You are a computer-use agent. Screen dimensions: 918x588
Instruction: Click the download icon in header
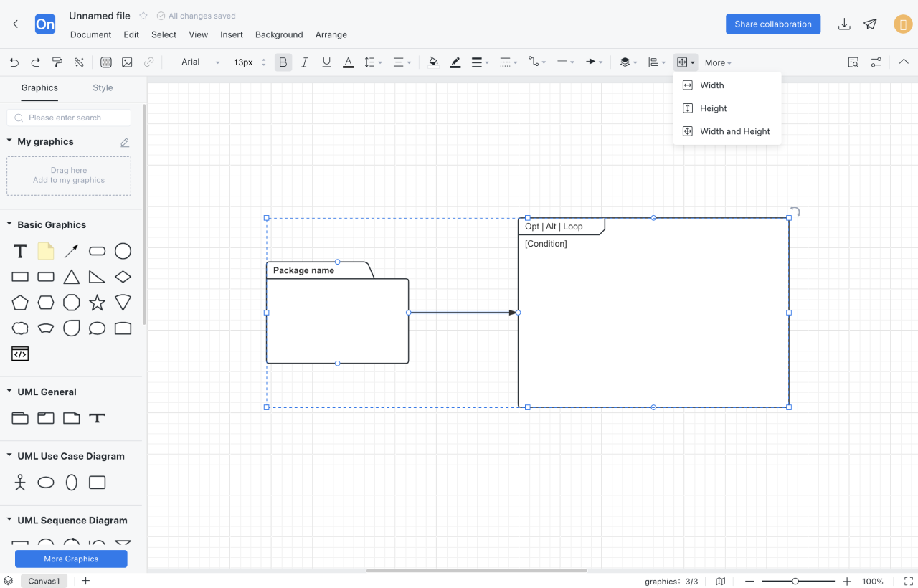[844, 24]
